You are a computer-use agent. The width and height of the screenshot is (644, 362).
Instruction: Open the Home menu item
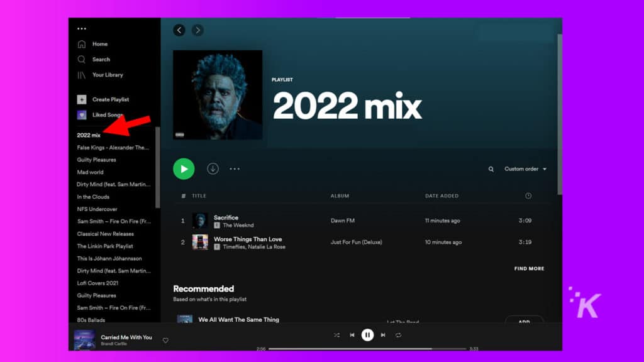pos(100,44)
